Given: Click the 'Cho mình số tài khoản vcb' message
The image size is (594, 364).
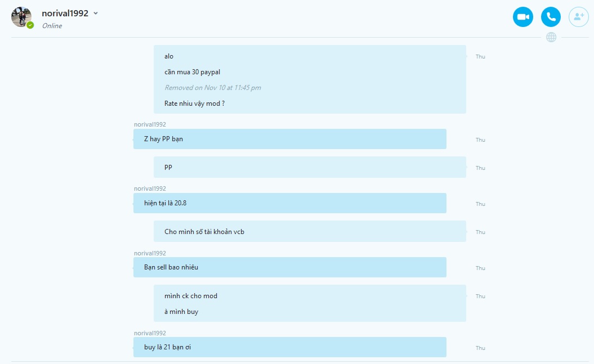Looking at the screenshot, I should point(310,232).
